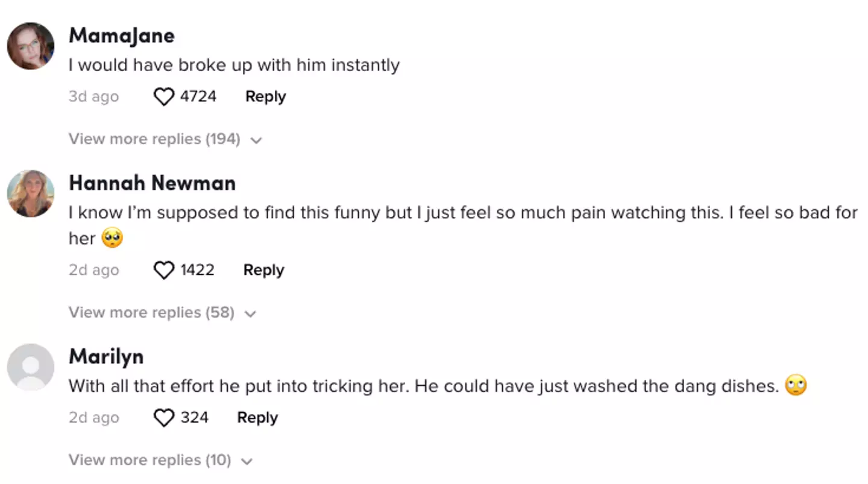
Task: Expand the 194 replies under MamaJane's comment
Action: click(x=154, y=139)
